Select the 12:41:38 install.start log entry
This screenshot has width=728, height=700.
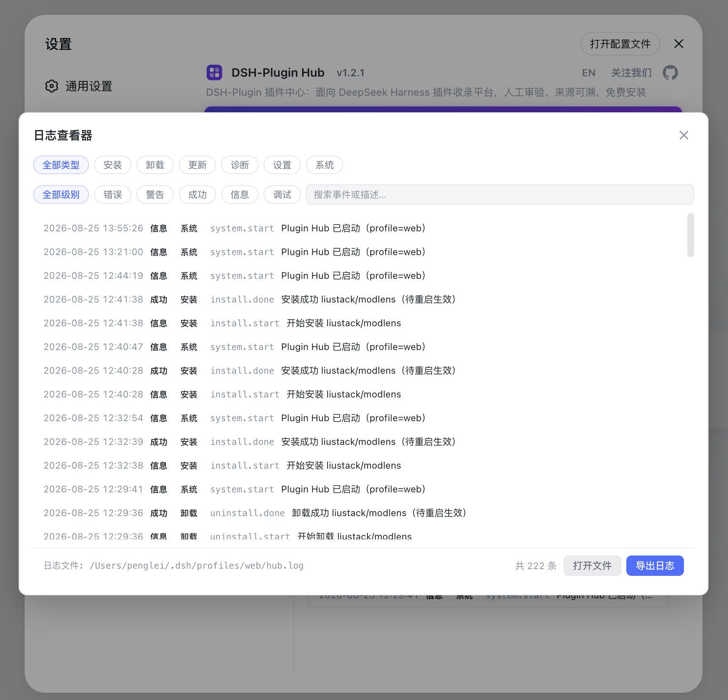[359, 323]
